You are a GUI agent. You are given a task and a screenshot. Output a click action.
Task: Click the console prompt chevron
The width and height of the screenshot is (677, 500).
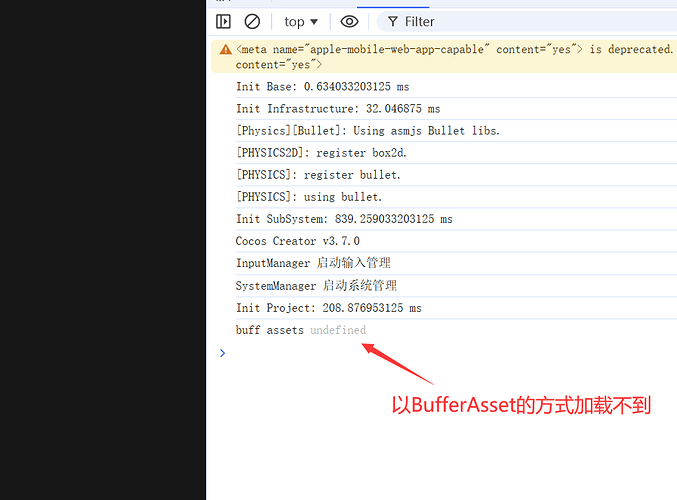(222, 353)
